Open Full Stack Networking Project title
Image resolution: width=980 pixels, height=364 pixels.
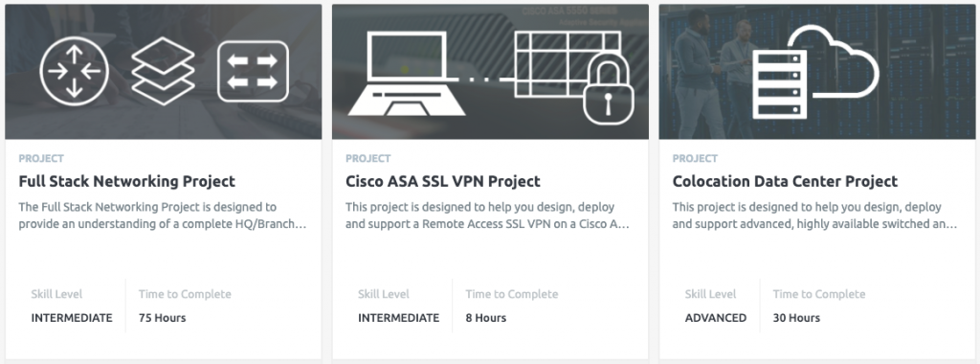(x=127, y=181)
